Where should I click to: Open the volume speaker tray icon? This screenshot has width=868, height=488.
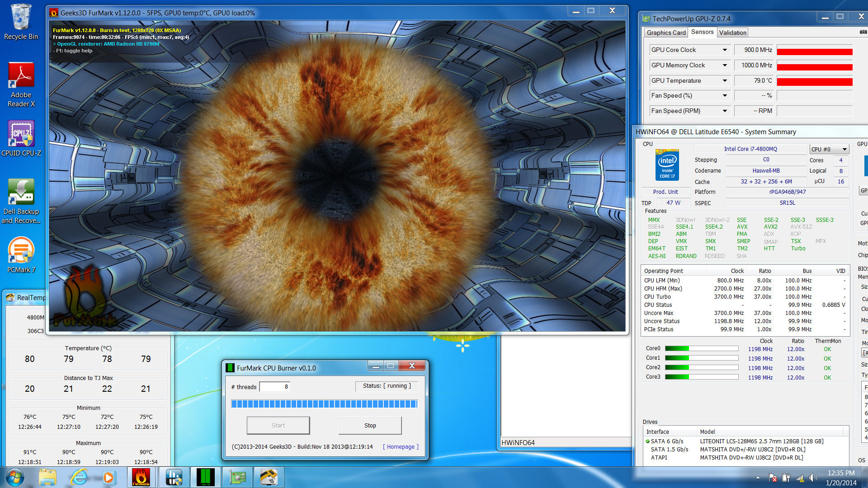tap(813, 478)
